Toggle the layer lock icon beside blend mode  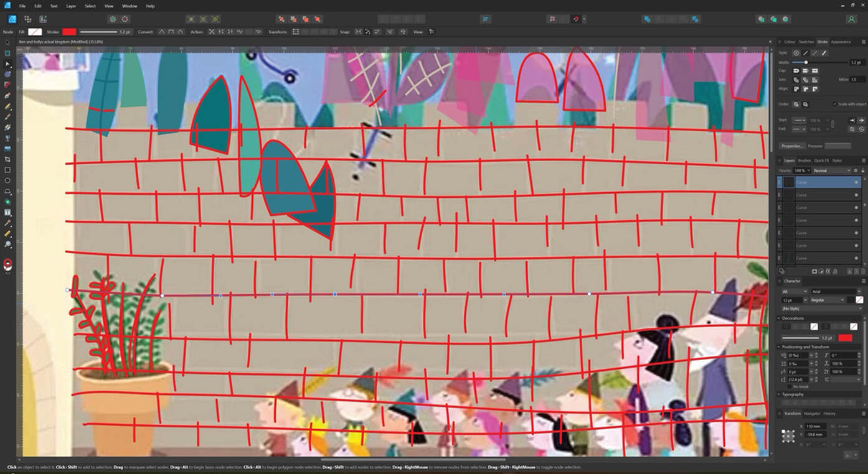862,170
